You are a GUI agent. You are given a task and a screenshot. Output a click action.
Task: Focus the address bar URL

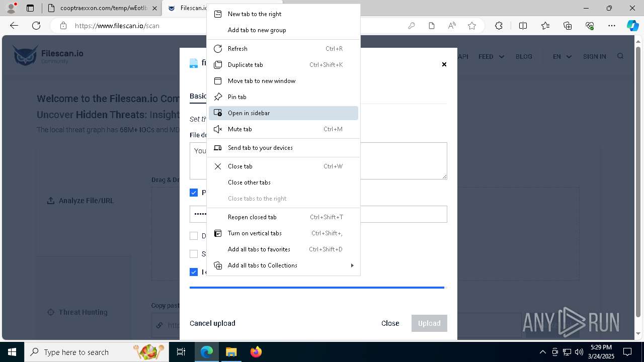(x=117, y=26)
